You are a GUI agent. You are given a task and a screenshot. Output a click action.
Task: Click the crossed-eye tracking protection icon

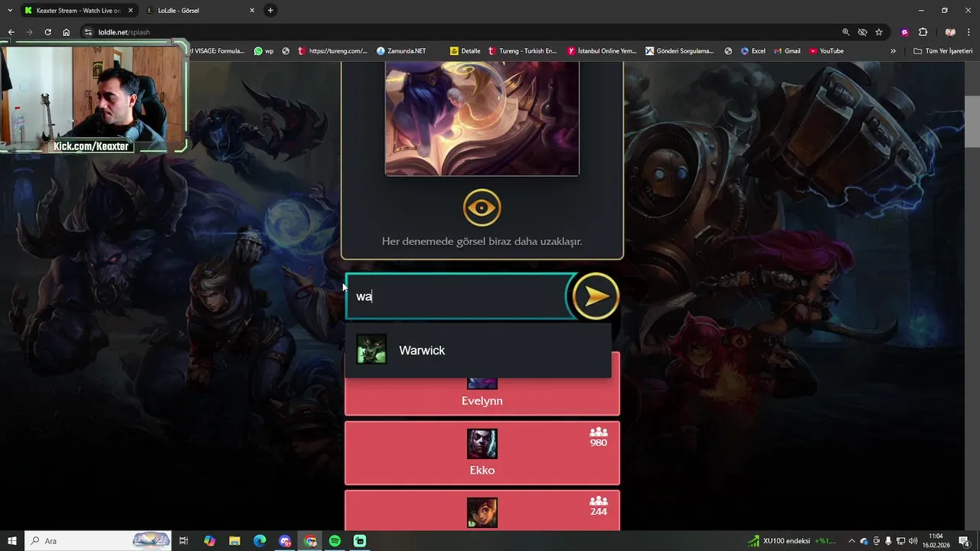click(862, 32)
